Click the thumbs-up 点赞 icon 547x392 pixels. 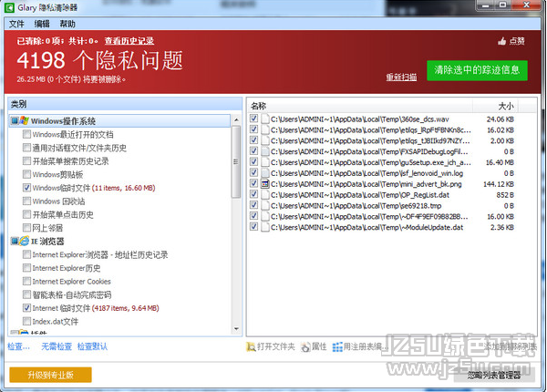(x=502, y=41)
